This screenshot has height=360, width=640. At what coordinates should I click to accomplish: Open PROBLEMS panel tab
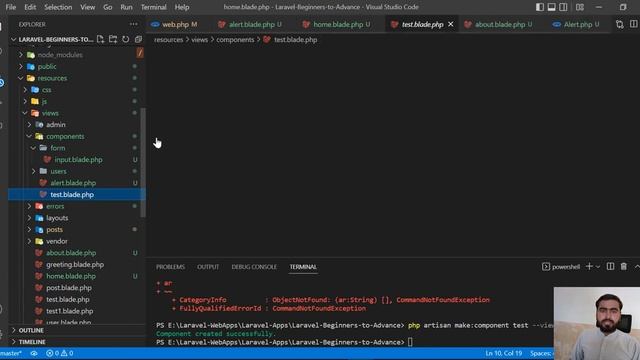[170, 267]
